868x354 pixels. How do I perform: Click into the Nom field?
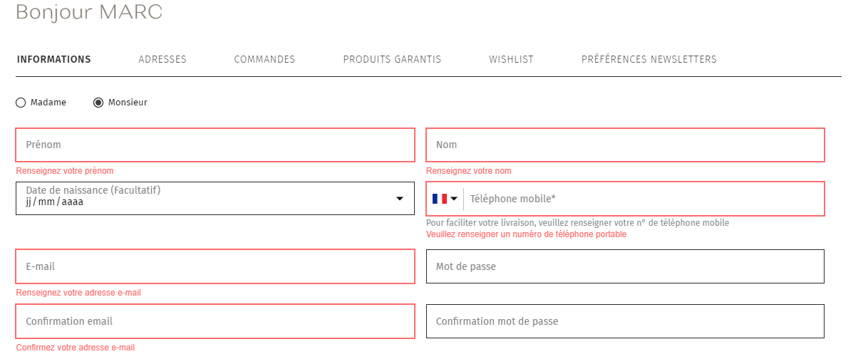pos(625,145)
